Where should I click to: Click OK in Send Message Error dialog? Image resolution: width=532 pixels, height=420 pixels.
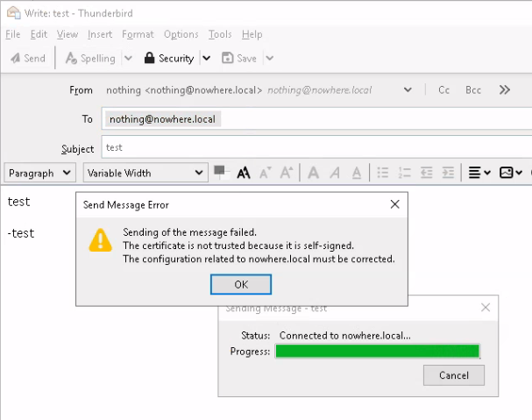[241, 284]
